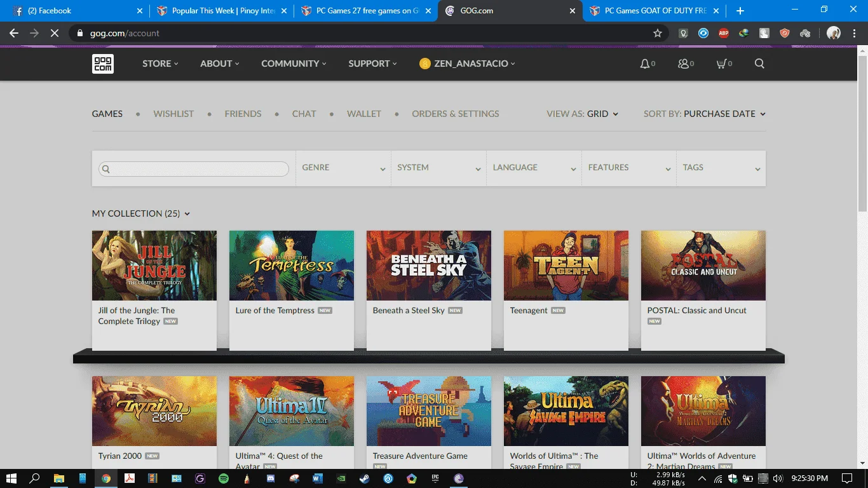Viewport: 868px width, 488px height.
Task: Open the LANGUAGE filter dropdown
Action: click(534, 168)
